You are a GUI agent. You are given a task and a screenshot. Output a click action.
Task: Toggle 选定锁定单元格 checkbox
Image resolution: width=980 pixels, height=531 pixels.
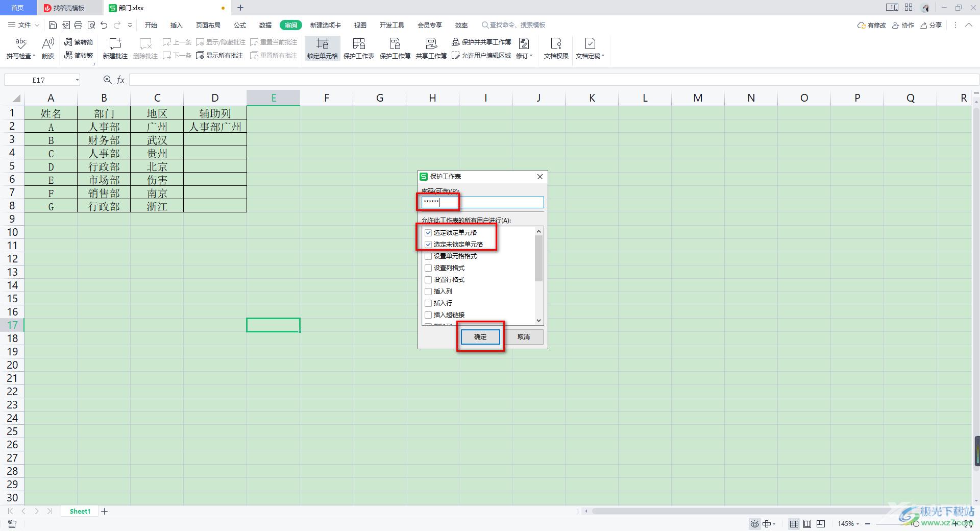[428, 232]
